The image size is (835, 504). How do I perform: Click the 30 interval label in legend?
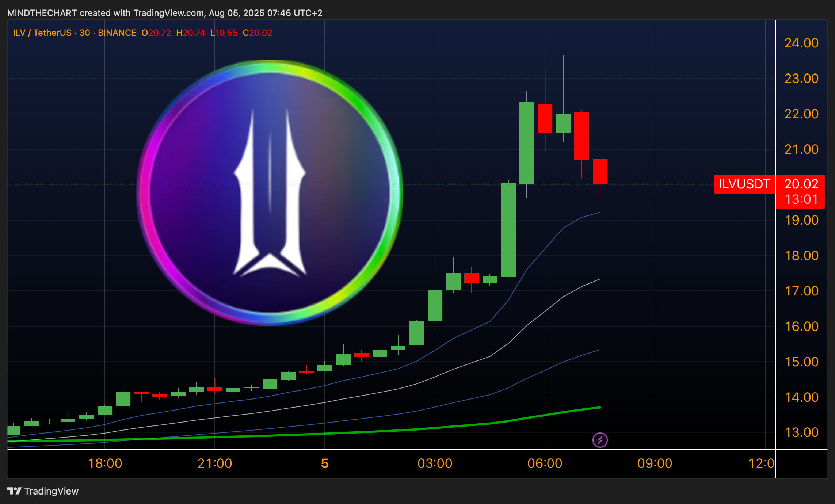[85, 33]
